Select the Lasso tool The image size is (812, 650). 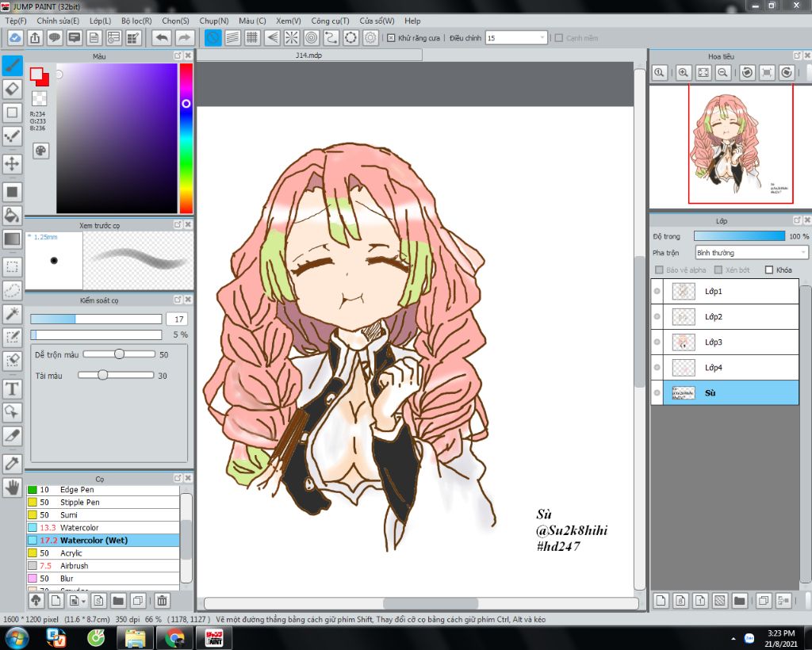[x=13, y=290]
